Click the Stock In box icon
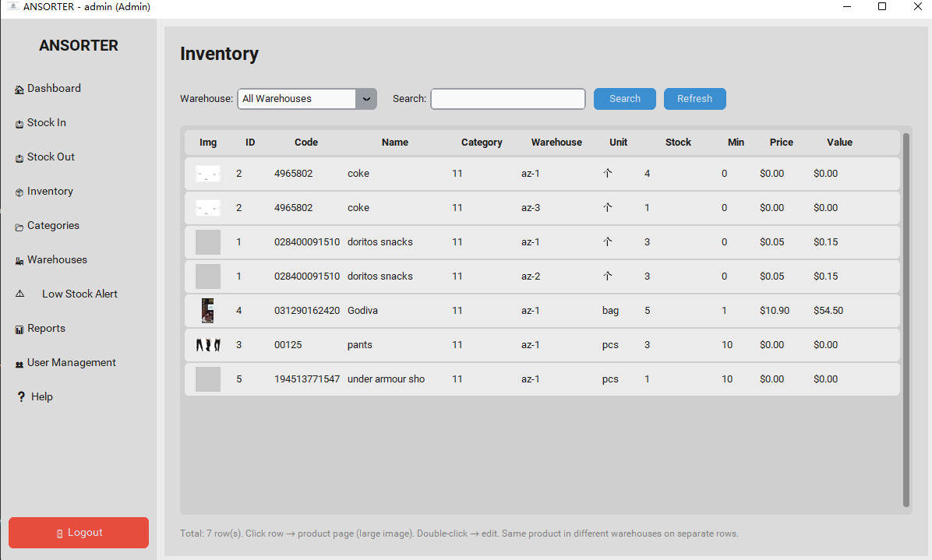Viewport: 932px width, 560px height. [x=19, y=124]
